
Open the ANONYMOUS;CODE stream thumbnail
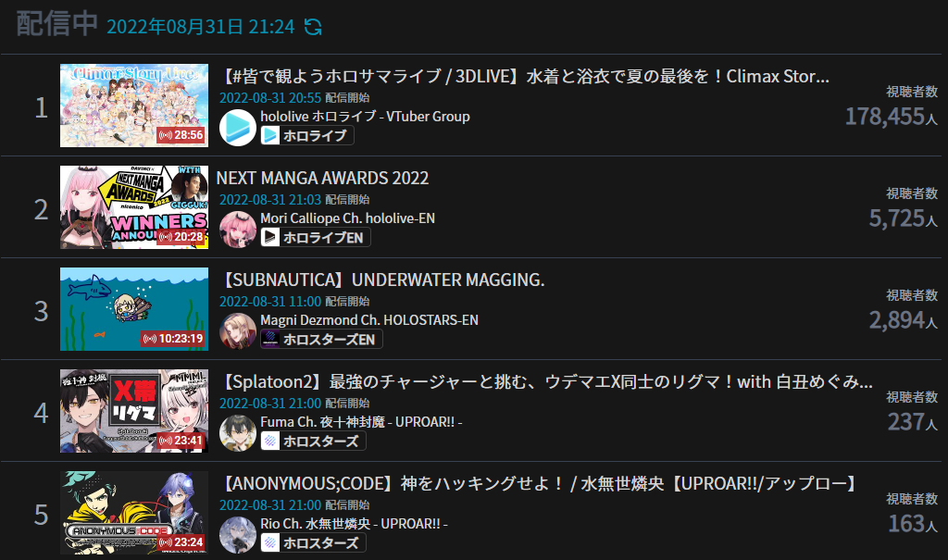[x=134, y=513]
